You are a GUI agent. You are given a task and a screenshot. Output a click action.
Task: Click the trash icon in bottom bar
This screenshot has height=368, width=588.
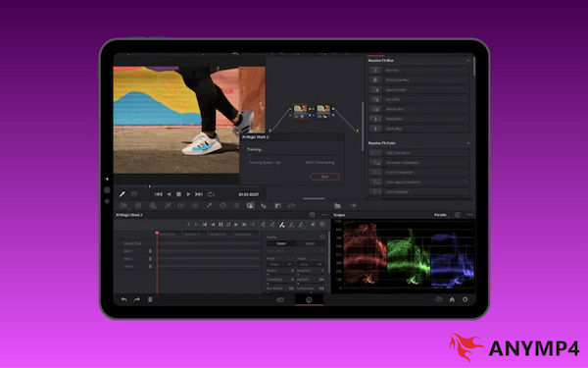click(150, 299)
